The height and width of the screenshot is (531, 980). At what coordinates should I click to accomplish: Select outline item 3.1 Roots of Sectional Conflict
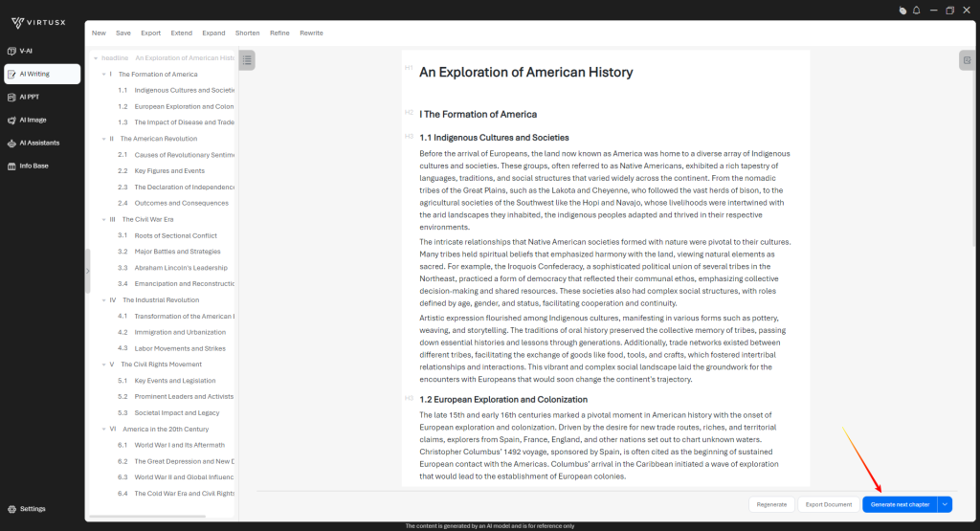click(167, 235)
